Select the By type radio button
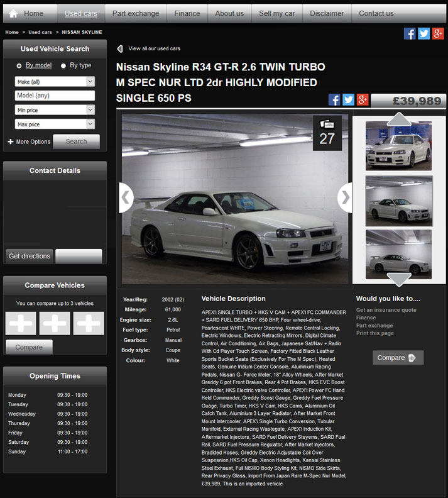This screenshot has height=498, width=448. (x=63, y=66)
